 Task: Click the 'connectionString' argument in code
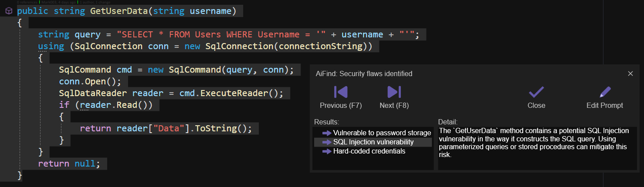[x=320, y=46]
